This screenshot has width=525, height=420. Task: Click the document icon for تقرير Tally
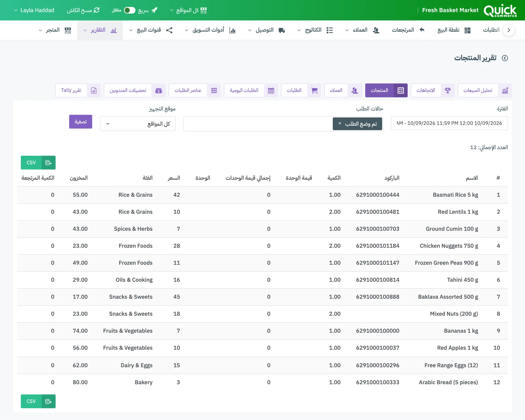point(94,90)
